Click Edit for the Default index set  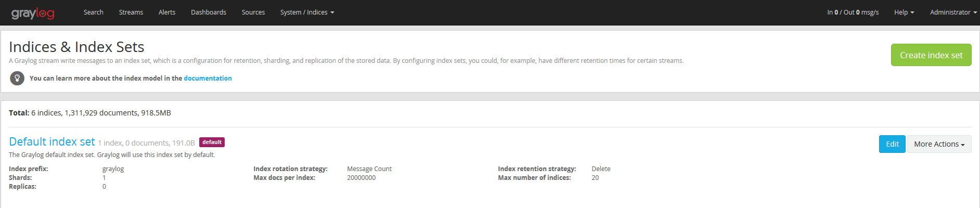tap(892, 144)
